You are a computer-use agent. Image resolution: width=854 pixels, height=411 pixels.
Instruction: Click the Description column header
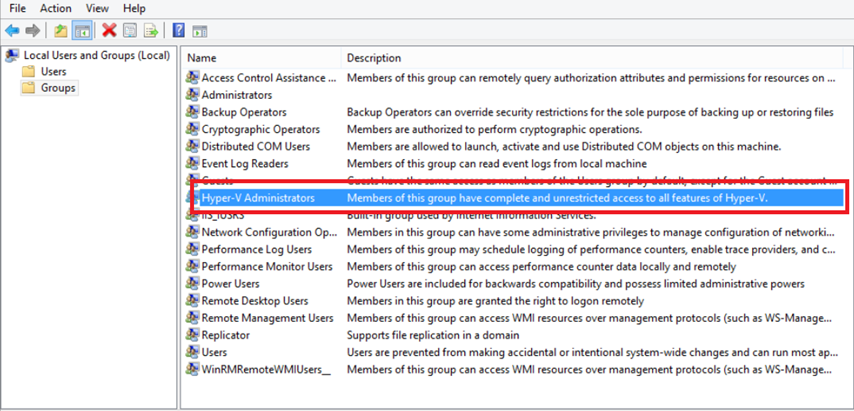(x=374, y=58)
